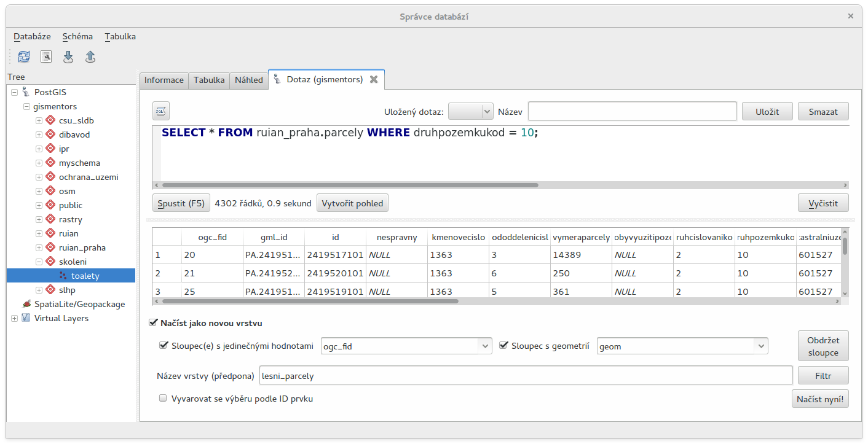
Task: Collapse the gismentors connection node
Action: pos(26,106)
